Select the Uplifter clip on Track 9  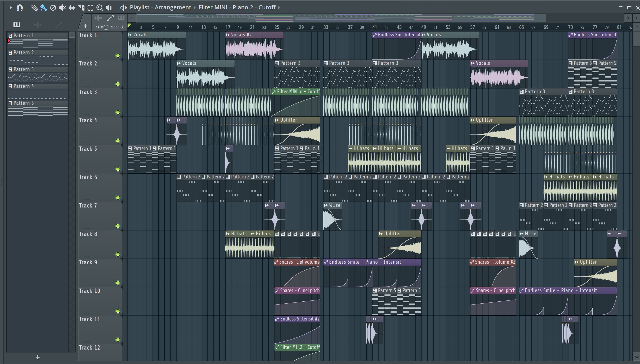pyautogui.click(x=596, y=273)
